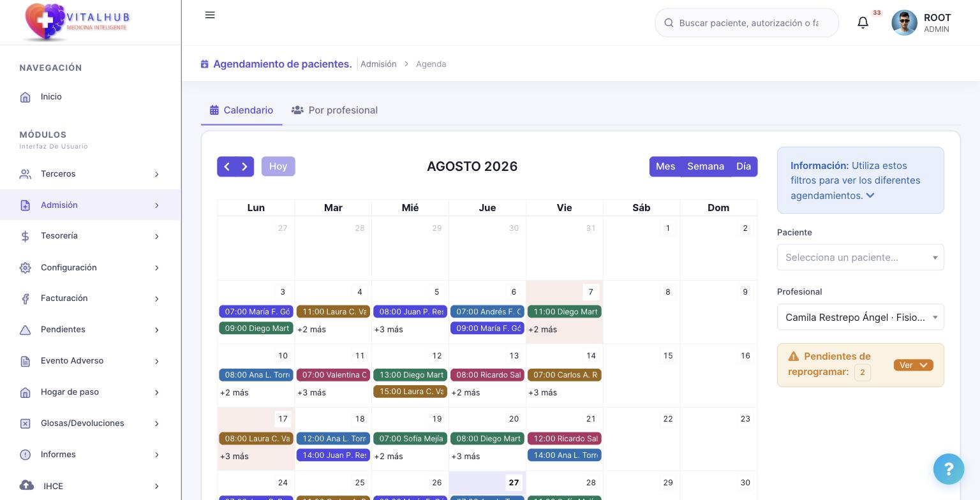Click the Hoy button
Image resolution: width=980 pixels, height=500 pixels.
pyautogui.click(x=278, y=166)
